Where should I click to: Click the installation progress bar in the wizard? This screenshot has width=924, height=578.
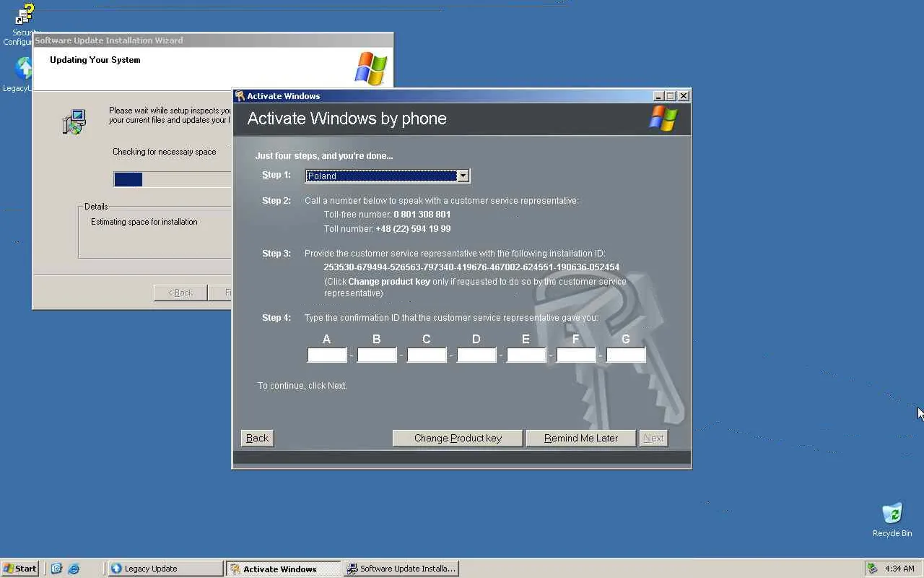[x=173, y=179]
